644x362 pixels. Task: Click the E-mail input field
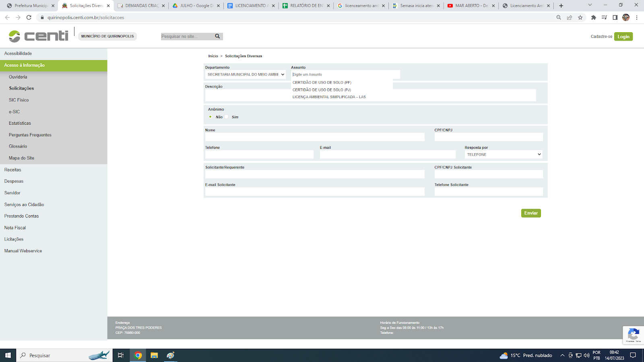388,154
